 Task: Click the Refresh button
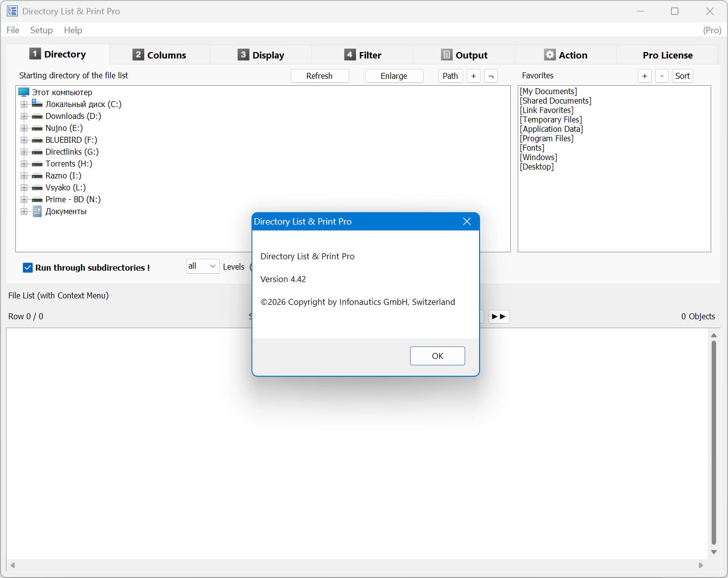[319, 76]
